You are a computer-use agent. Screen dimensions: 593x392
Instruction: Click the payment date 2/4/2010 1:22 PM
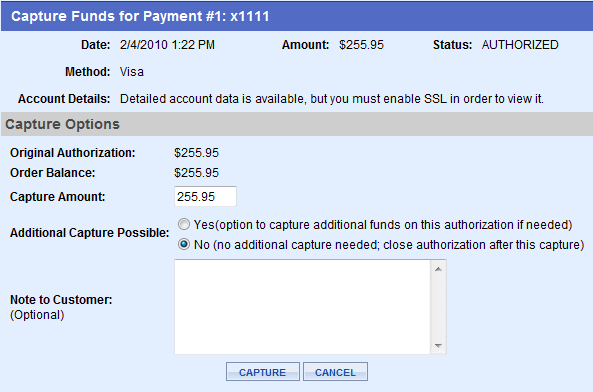[x=167, y=45]
